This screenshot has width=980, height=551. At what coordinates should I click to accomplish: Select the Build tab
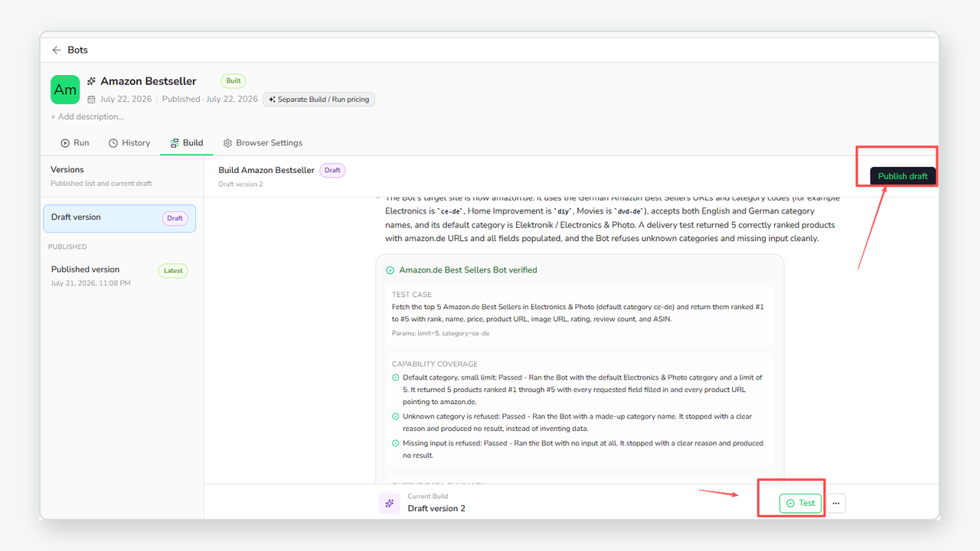pyautogui.click(x=187, y=143)
